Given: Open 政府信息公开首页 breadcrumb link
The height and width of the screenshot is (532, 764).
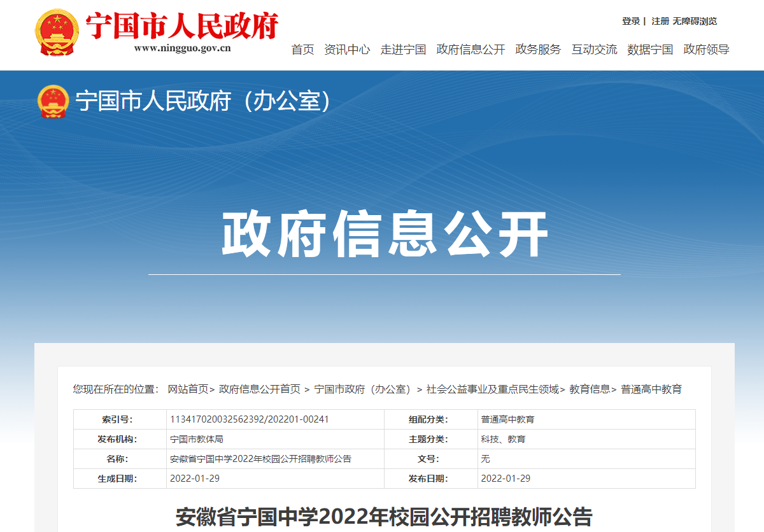Looking at the screenshot, I should (x=260, y=389).
